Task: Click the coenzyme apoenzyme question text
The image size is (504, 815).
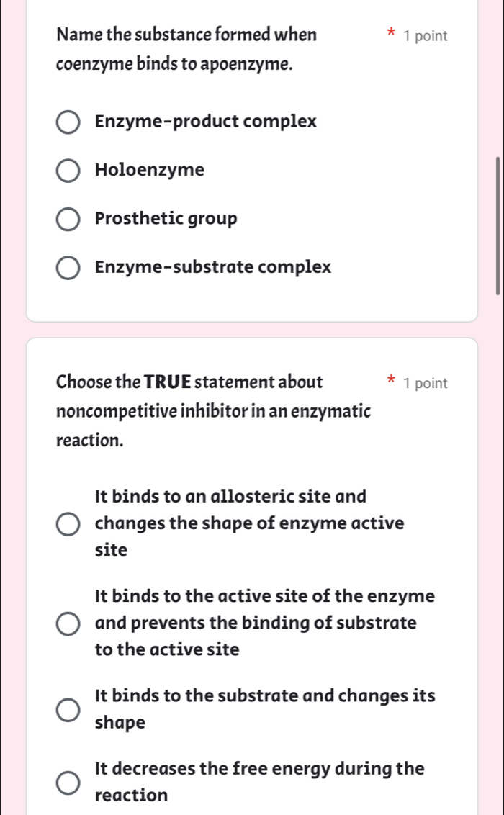Action: coord(186,49)
